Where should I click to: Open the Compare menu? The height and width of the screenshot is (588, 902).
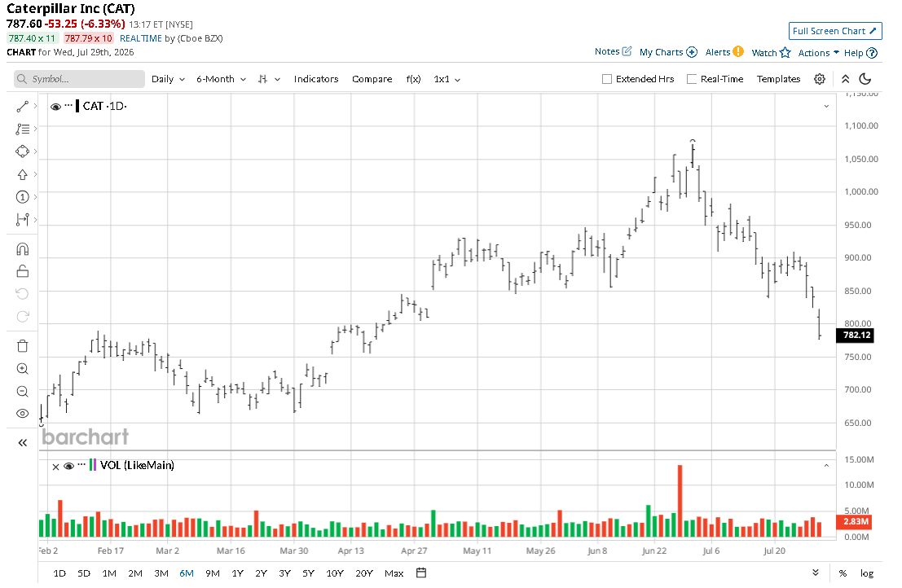(372, 79)
